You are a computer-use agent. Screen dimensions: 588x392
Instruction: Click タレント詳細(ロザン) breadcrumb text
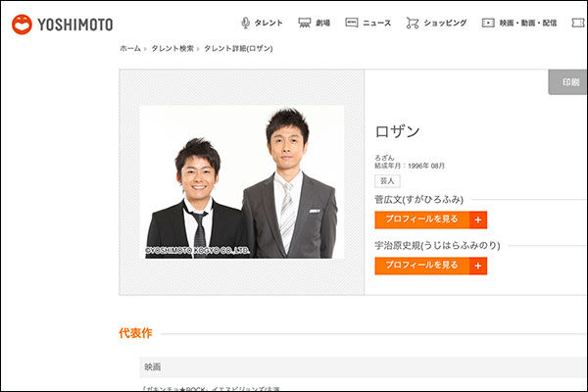[238, 48]
